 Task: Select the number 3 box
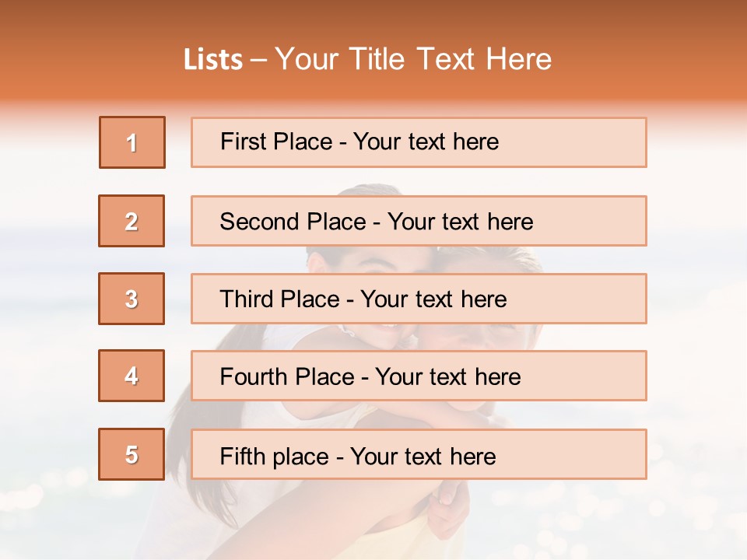pyautogui.click(x=132, y=299)
